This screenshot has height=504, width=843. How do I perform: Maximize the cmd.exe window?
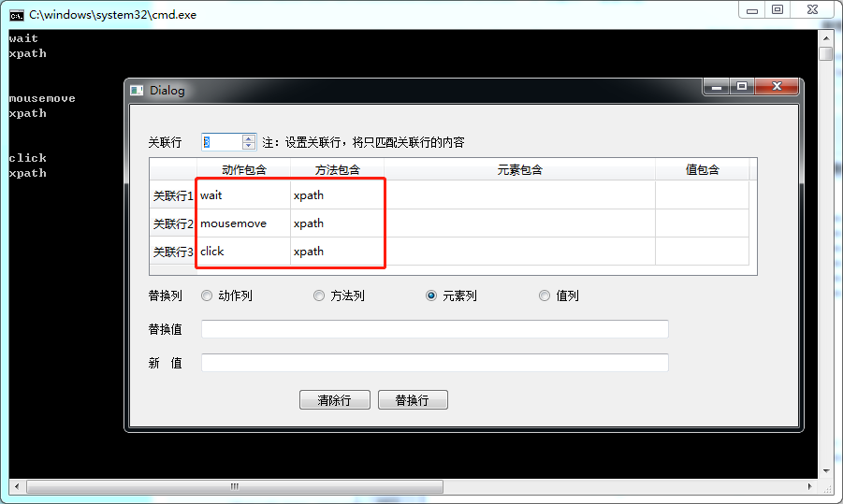coord(778,9)
